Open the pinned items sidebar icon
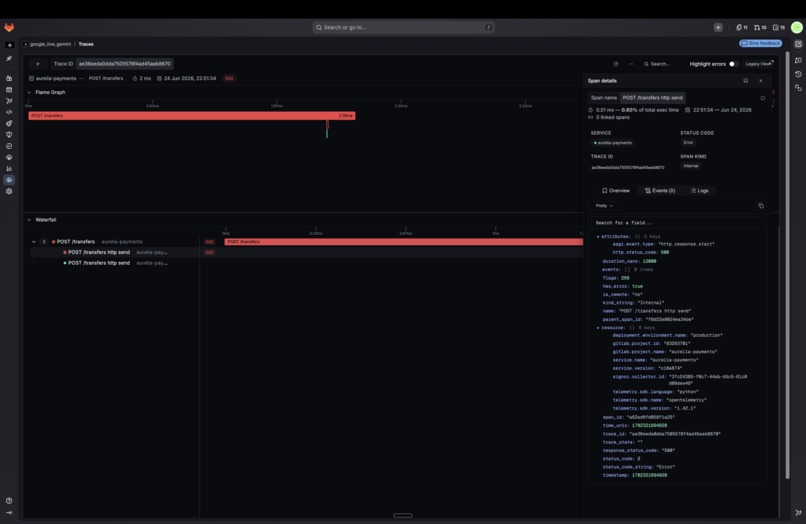806x524 pixels. pyautogui.click(x=9, y=59)
